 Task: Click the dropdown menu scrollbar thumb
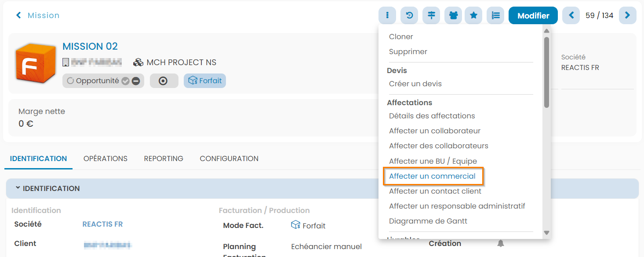tap(546, 73)
